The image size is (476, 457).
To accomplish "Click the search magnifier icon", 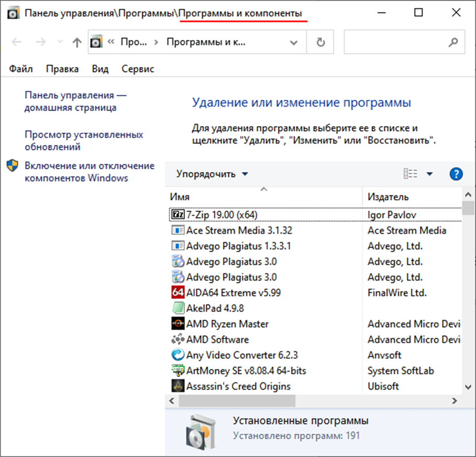I will pos(453,42).
